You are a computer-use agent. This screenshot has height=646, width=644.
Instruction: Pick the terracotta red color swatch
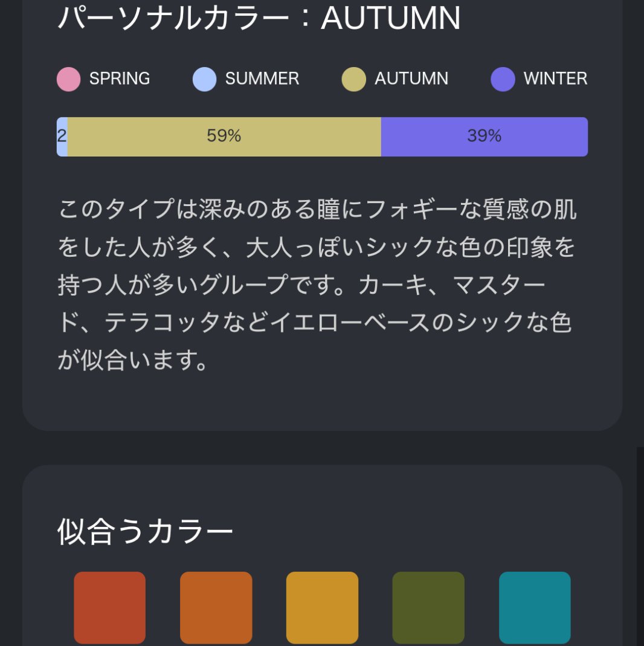(x=110, y=607)
